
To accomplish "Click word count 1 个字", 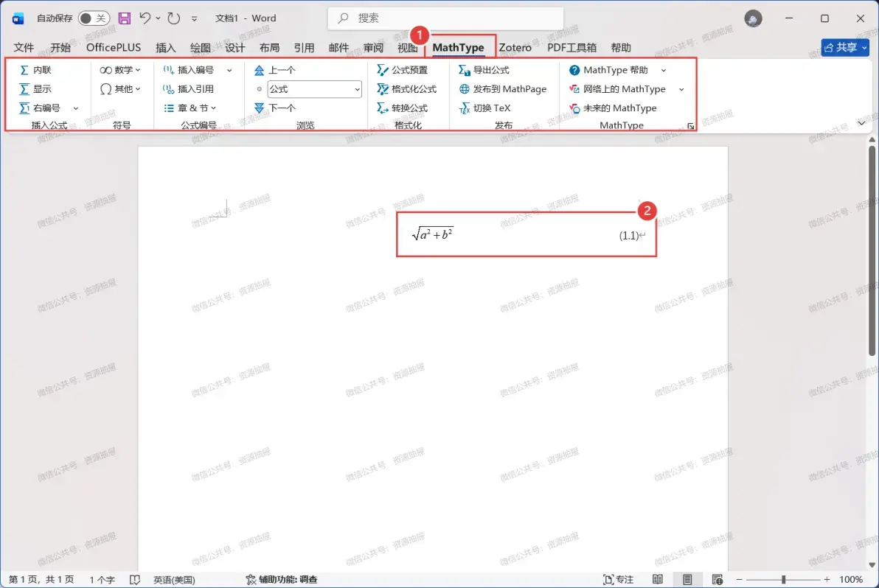I will click(x=102, y=580).
